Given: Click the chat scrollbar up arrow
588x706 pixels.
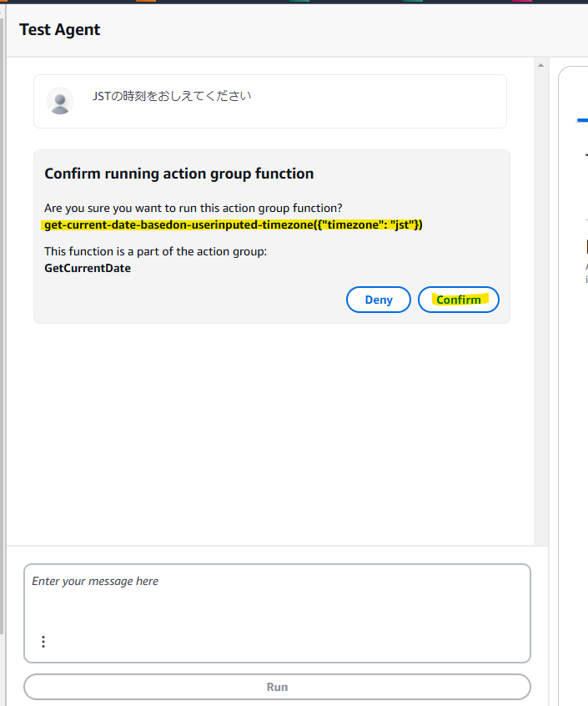Looking at the screenshot, I should (x=540, y=65).
